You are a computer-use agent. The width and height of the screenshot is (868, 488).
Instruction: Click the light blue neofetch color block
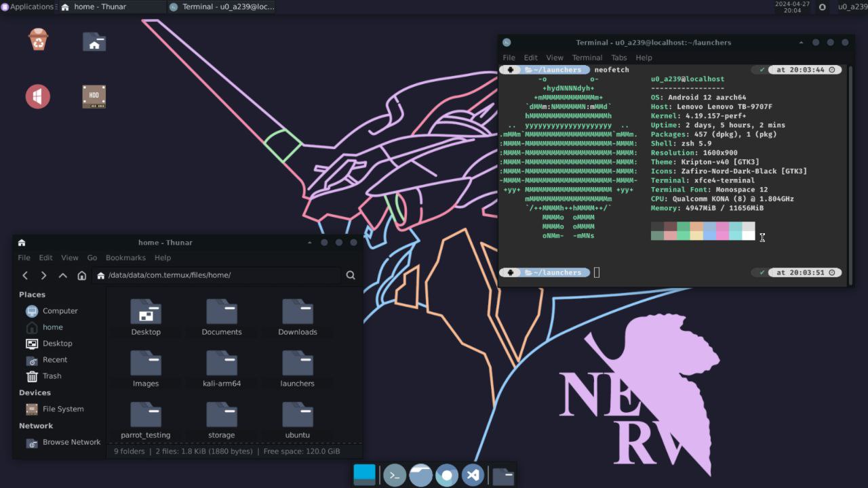pyautogui.click(x=709, y=235)
